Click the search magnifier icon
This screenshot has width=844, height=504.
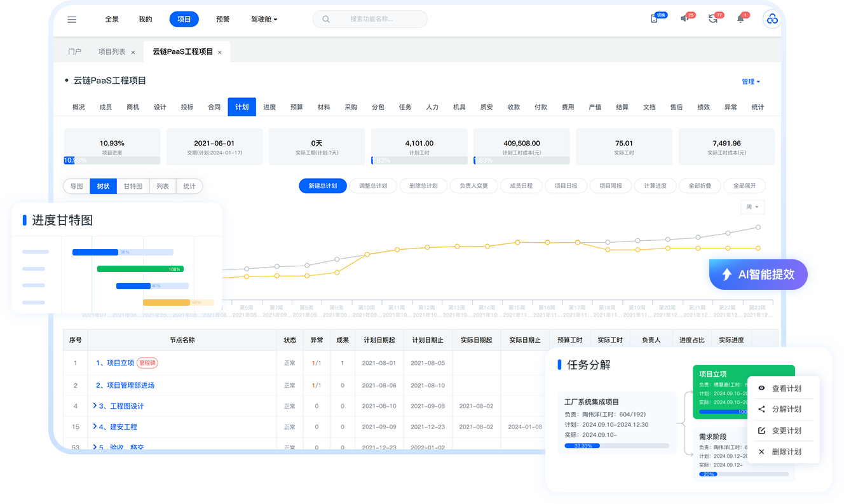click(x=326, y=19)
